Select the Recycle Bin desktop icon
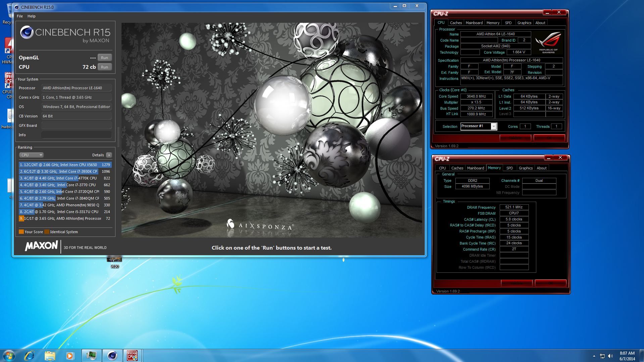The image size is (644, 362). pyautogui.click(x=7, y=13)
